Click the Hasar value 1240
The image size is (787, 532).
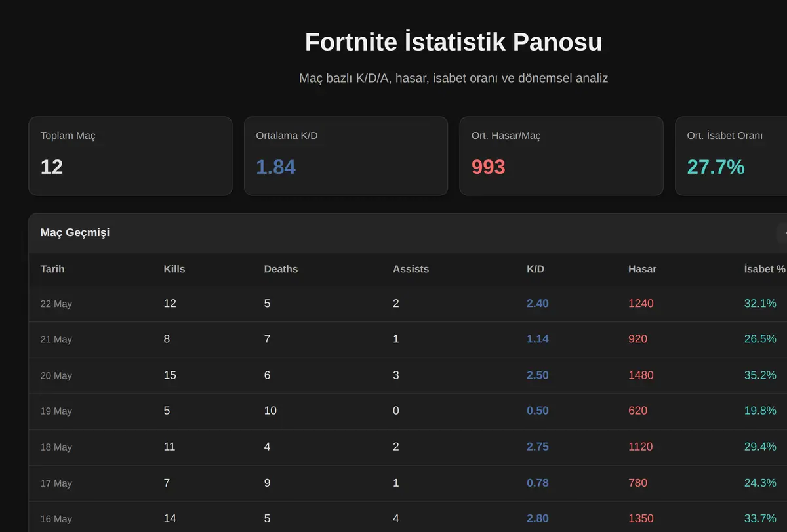tap(641, 303)
